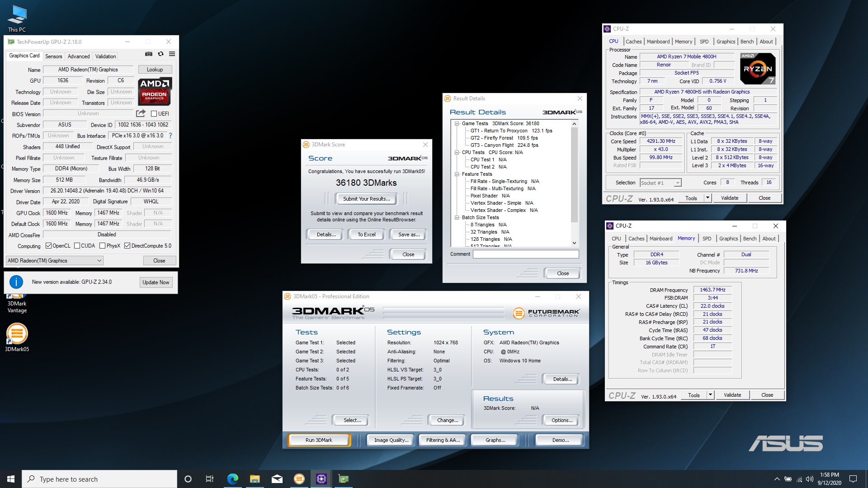Click Update Now button
Image resolution: width=868 pixels, height=488 pixels.
156,282
